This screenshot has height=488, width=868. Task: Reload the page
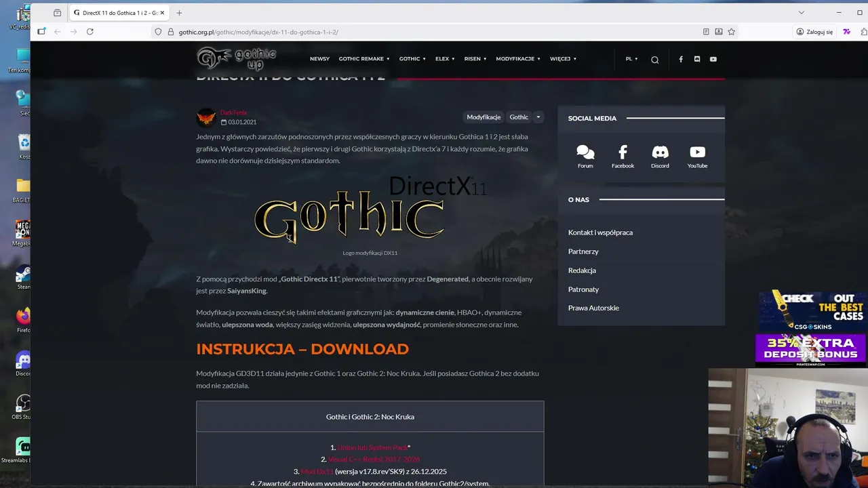click(x=90, y=31)
